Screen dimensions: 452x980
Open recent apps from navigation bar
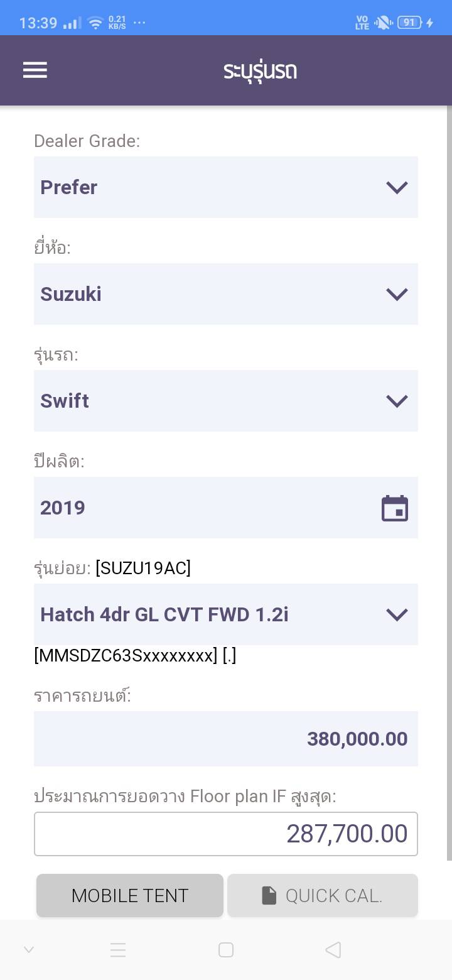(x=118, y=950)
